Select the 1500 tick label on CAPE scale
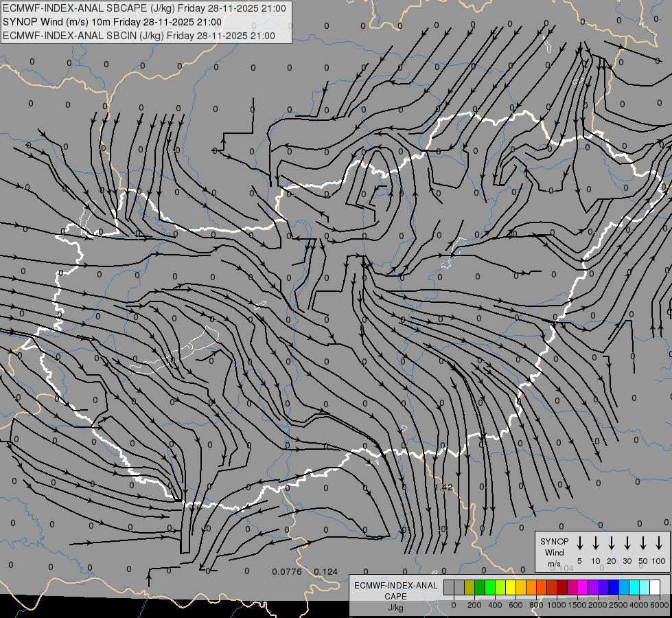Screen dimensions: 672x618 pos(577,605)
